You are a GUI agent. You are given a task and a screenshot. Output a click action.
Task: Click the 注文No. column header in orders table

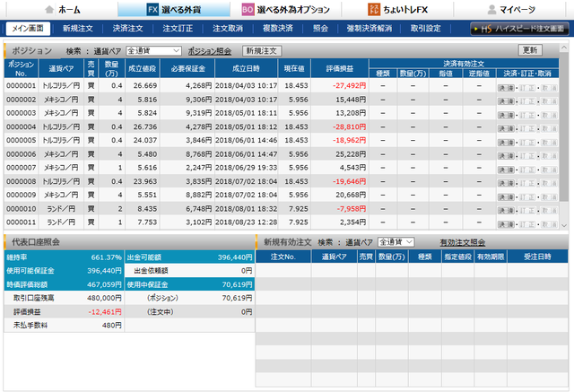(x=283, y=257)
